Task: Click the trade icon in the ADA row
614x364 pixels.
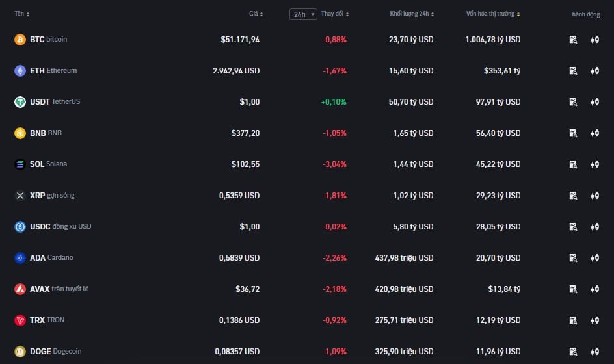Action: point(594,258)
